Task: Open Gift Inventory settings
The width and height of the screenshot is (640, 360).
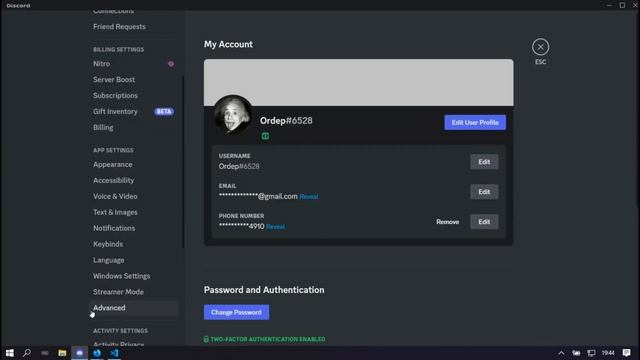Action: point(133,111)
